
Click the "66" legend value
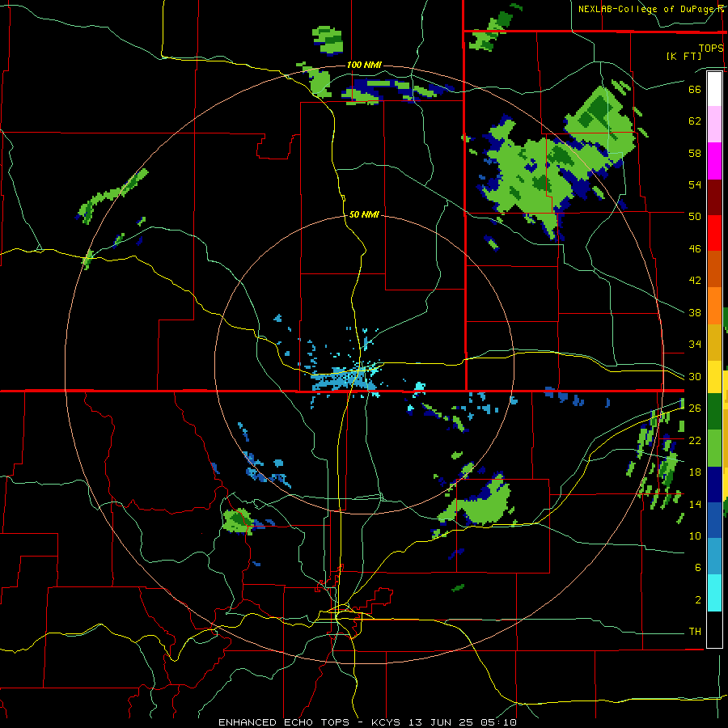click(x=695, y=89)
